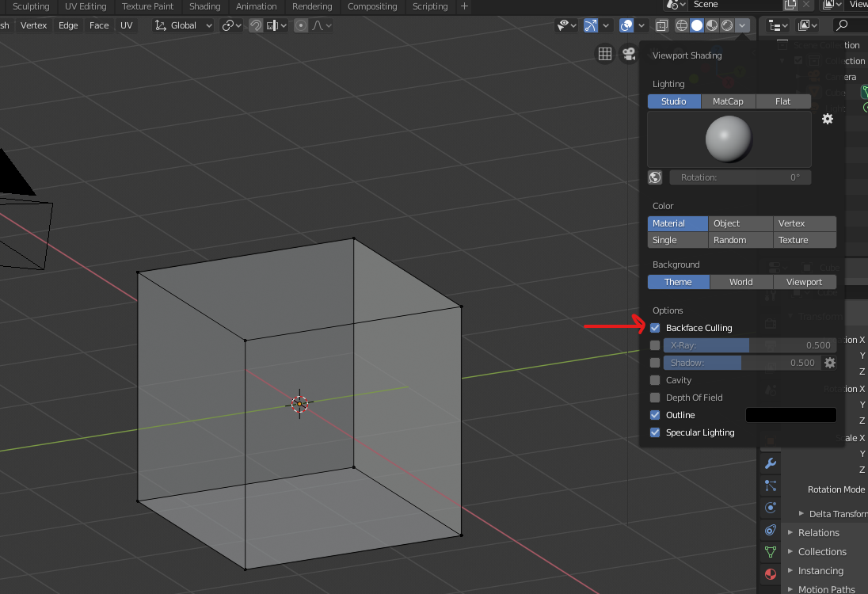Enable Depth Of Field checkbox
868x594 pixels.
[655, 398]
